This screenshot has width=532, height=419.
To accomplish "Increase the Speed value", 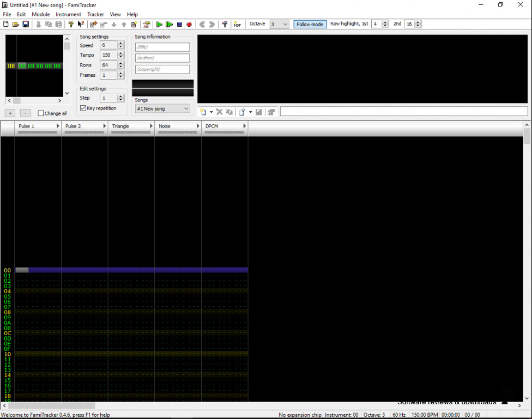I will click(121, 43).
